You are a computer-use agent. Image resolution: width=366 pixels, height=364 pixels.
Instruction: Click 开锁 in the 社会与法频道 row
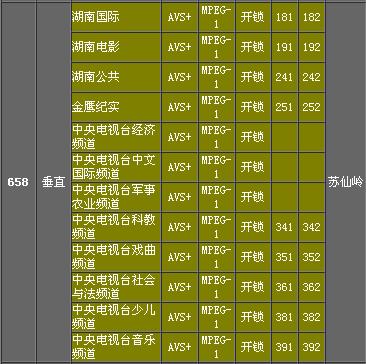[253, 287]
